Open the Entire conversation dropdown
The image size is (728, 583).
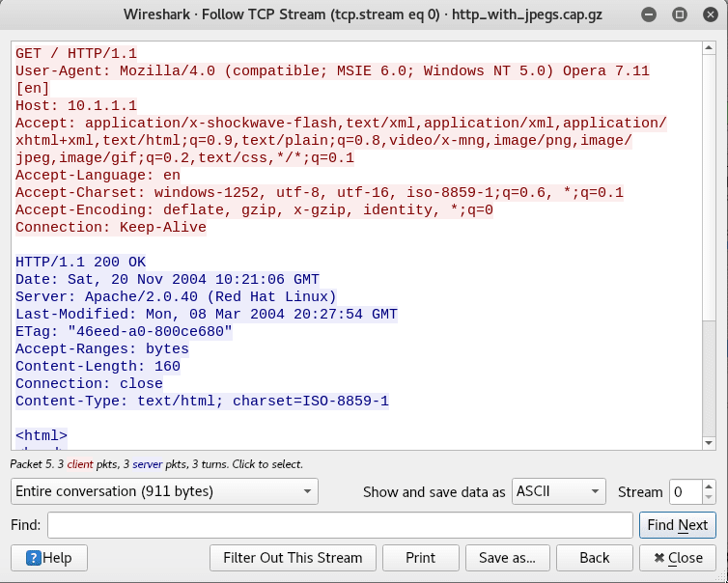[x=164, y=491]
